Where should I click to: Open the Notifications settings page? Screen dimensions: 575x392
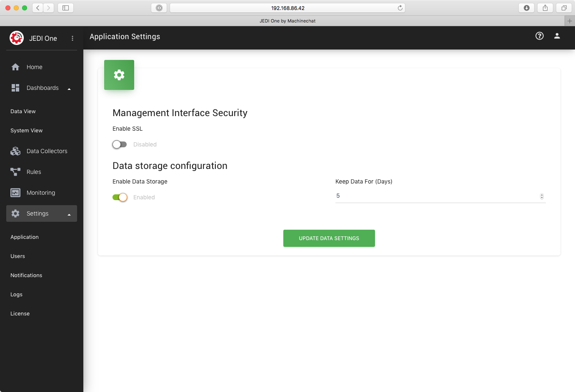pos(26,275)
